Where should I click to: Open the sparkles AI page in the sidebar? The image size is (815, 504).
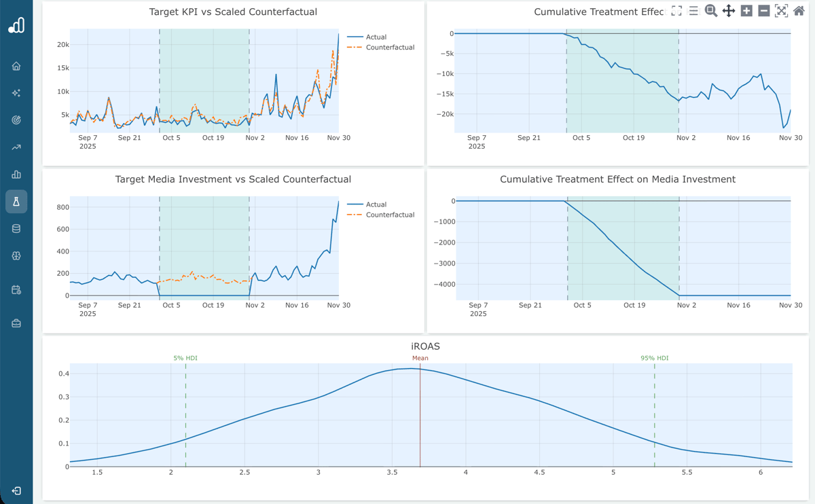16,93
